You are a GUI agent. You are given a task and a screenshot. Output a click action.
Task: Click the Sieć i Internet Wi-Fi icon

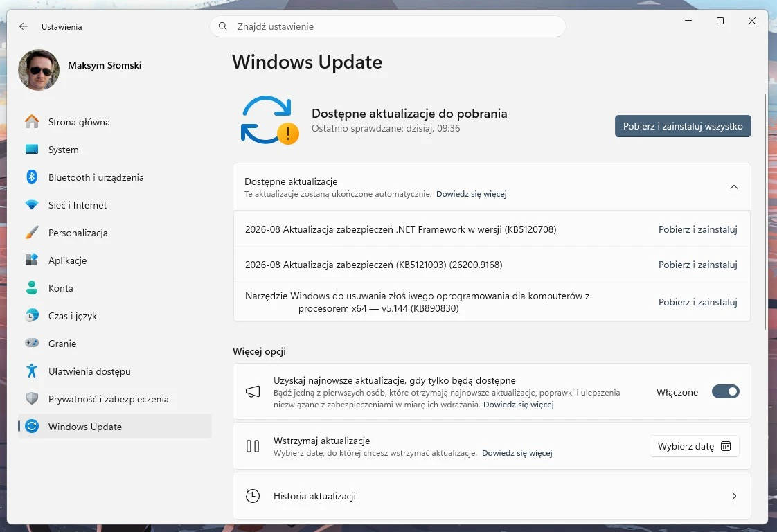point(32,205)
